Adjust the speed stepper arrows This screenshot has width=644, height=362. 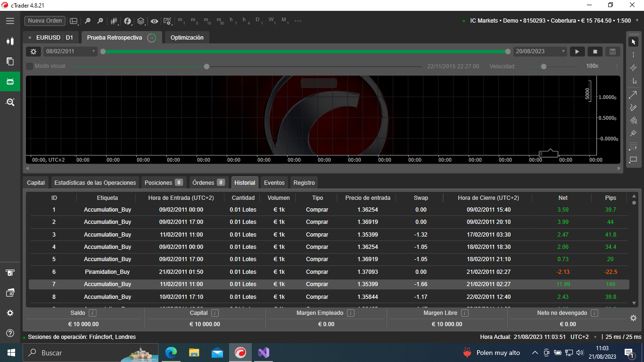click(x=617, y=66)
